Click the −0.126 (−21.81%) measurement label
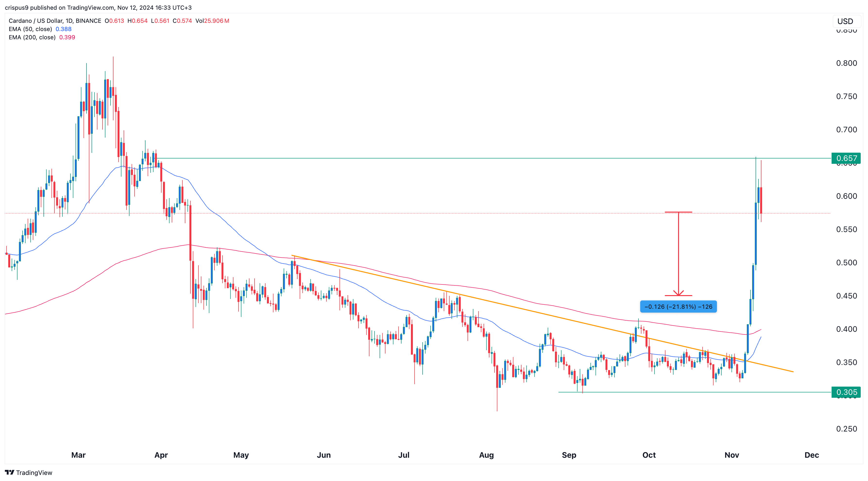The image size is (868, 481). [678, 307]
